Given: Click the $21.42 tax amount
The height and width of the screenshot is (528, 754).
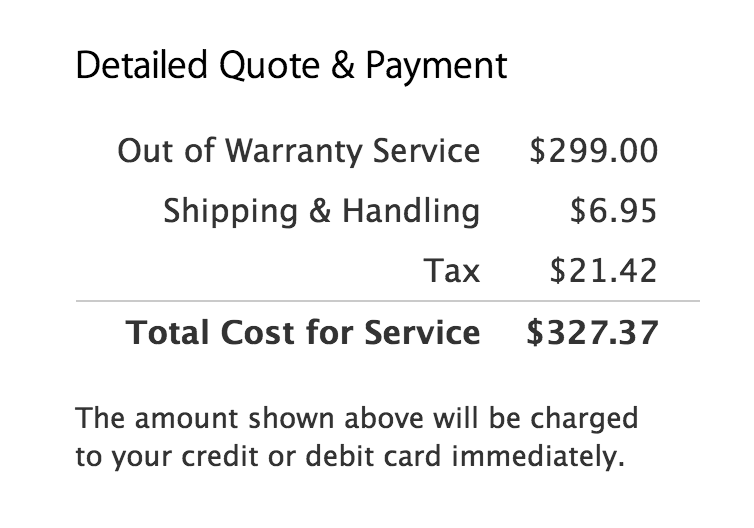Looking at the screenshot, I should 603,270.
